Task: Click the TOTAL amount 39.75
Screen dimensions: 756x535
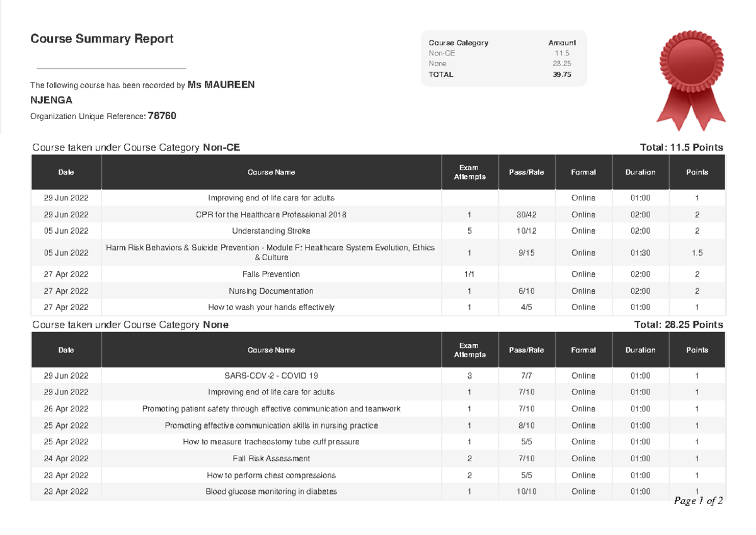Action: (563, 74)
